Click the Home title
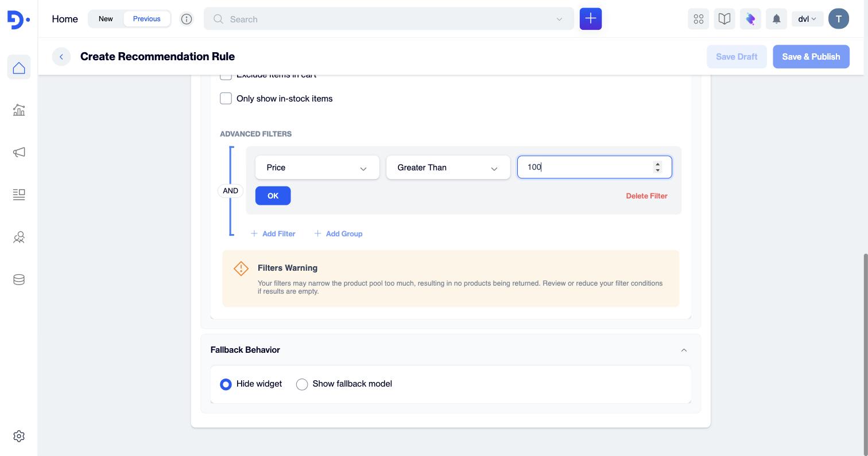This screenshot has width=868, height=456. click(x=65, y=19)
